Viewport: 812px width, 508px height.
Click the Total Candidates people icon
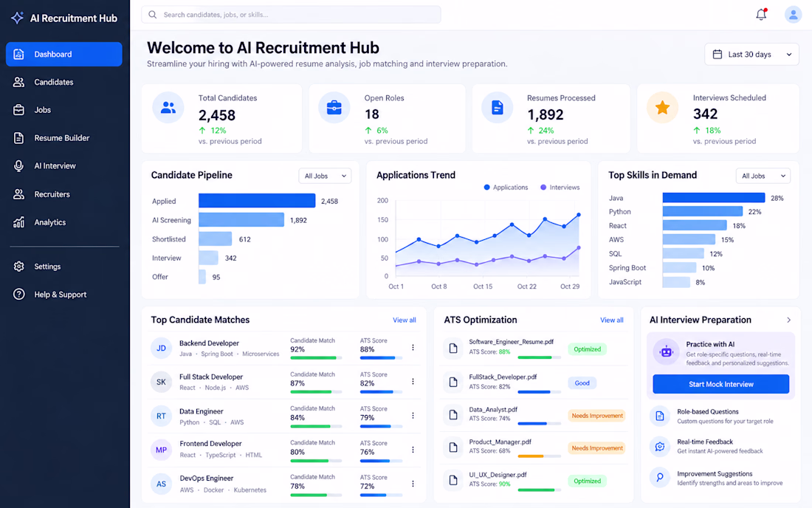(168, 108)
